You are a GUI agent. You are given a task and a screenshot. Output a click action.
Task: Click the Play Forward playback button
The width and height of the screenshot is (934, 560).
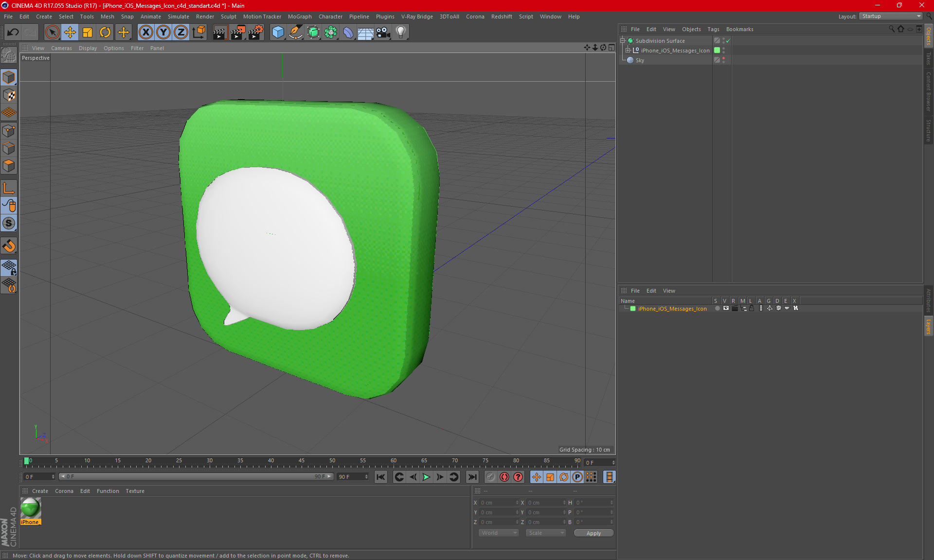tap(426, 477)
